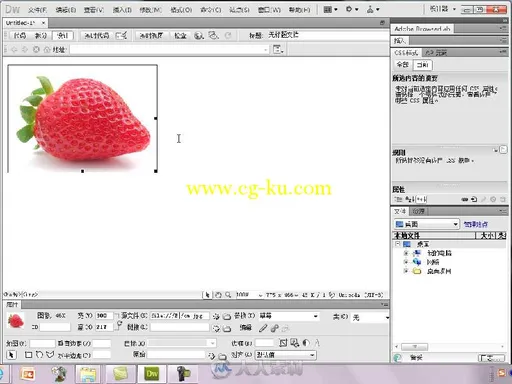Expand the network tree node
Viewport: 512px width, 384px height.
406,262
